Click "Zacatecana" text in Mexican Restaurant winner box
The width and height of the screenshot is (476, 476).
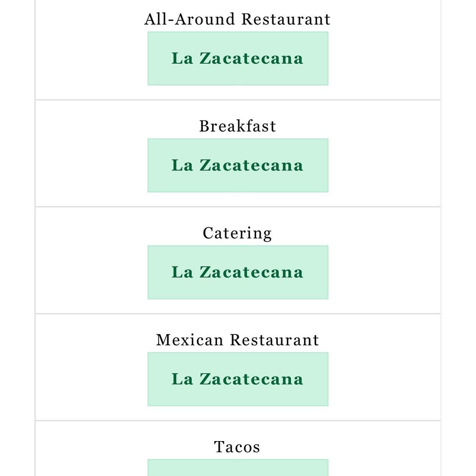tap(252, 379)
